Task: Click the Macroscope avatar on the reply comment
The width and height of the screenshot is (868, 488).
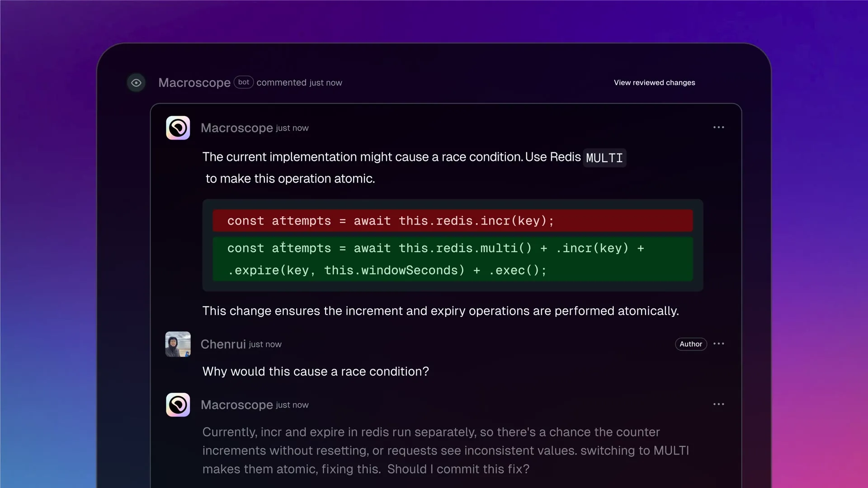Action: 178,404
